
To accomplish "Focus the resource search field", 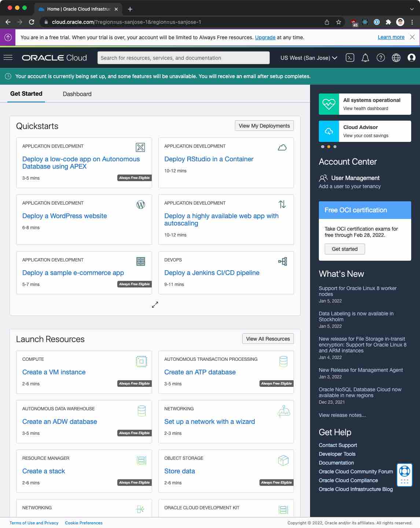I will [x=183, y=58].
